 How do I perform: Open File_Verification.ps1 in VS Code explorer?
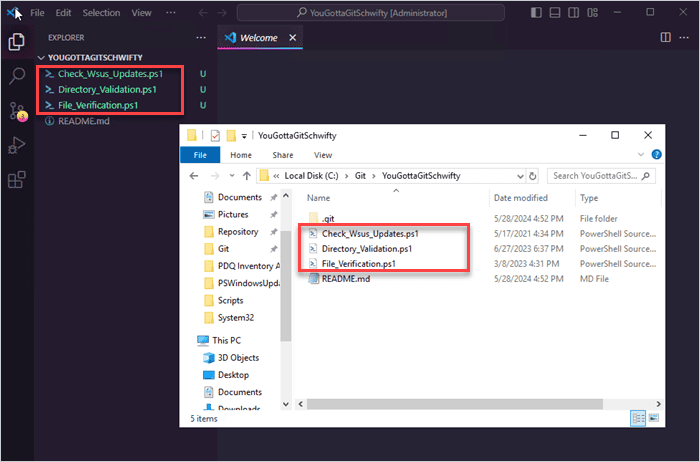98,105
